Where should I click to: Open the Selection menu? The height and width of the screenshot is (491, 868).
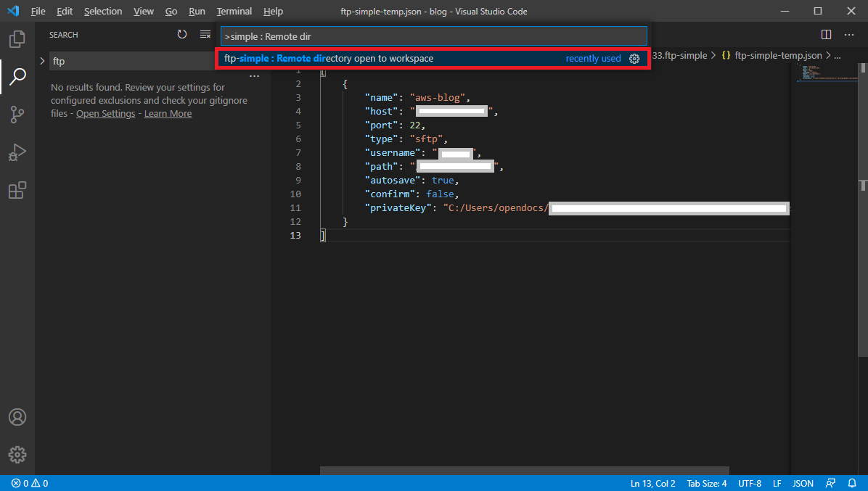pyautogui.click(x=102, y=11)
